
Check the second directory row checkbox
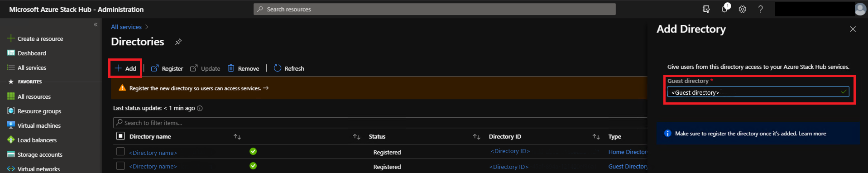(x=120, y=166)
